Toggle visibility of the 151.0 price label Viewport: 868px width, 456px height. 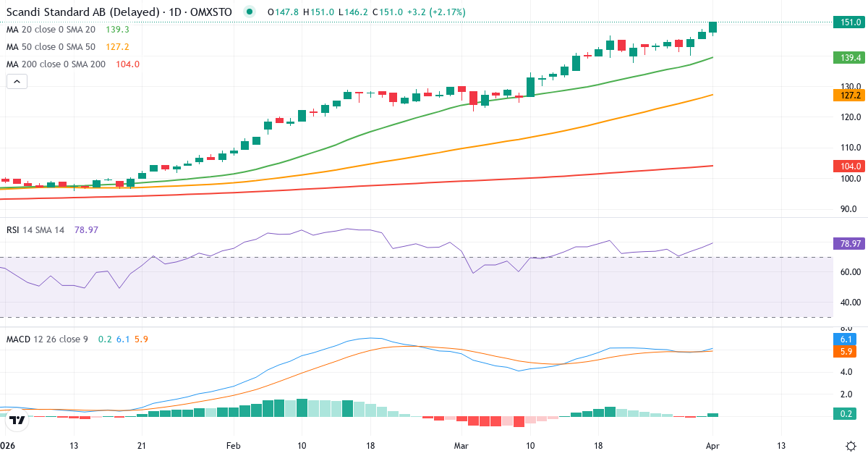pos(848,22)
